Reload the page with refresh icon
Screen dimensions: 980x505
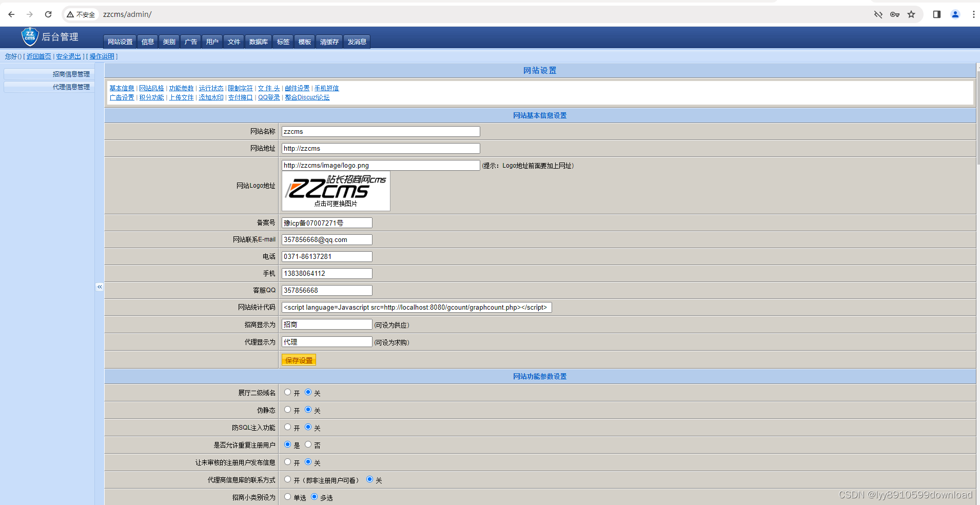click(48, 14)
